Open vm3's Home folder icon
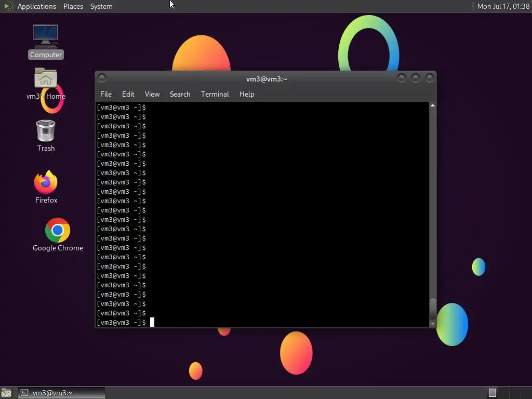The image size is (532, 399). tap(46, 84)
